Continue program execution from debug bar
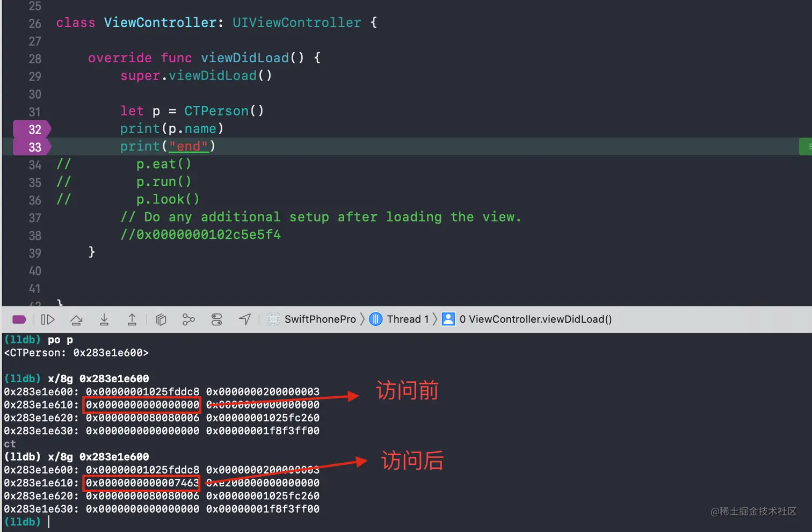Image resolution: width=812 pixels, height=532 pixels. pyautogui.click(x=48, y=319)
